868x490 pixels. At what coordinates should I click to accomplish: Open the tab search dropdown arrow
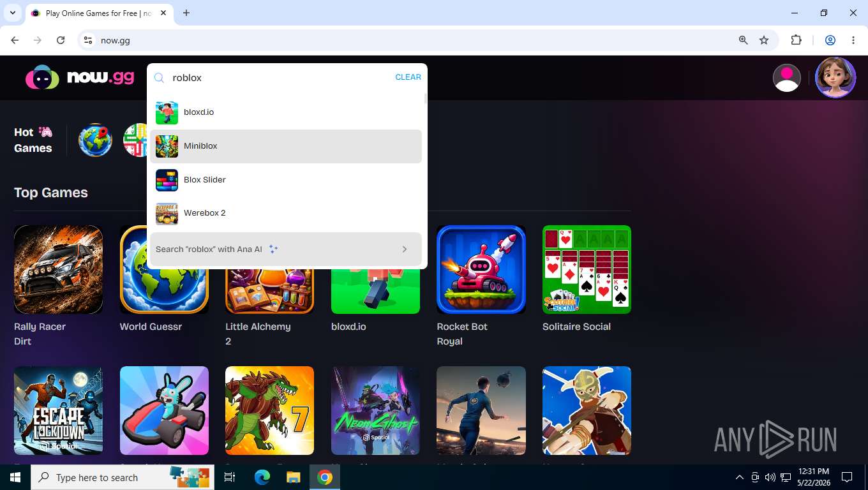[12, 13]
